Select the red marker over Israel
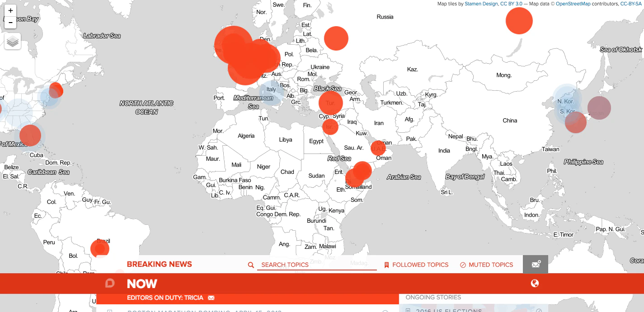 (x=330, y=127)
